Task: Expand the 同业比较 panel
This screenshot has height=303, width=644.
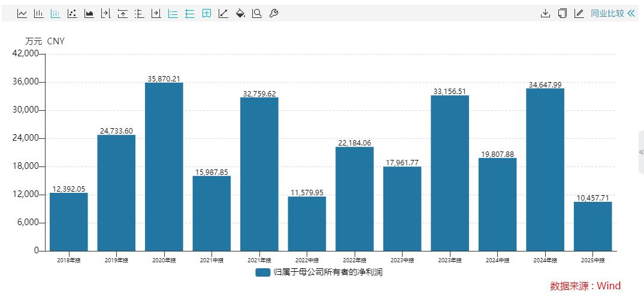Action: tap(631, 13)
